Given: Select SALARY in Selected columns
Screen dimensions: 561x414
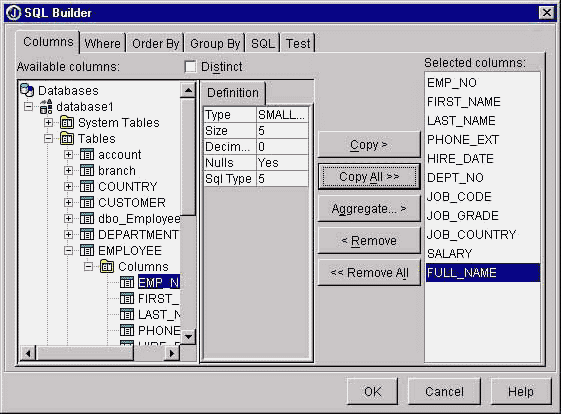Looking at the screenshot, I should tap(482, 254).
